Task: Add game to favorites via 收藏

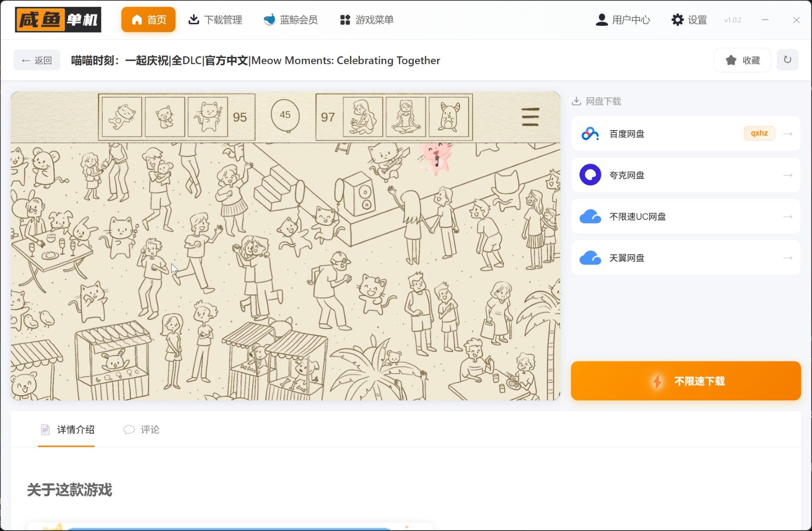Action: coord(742,60)
